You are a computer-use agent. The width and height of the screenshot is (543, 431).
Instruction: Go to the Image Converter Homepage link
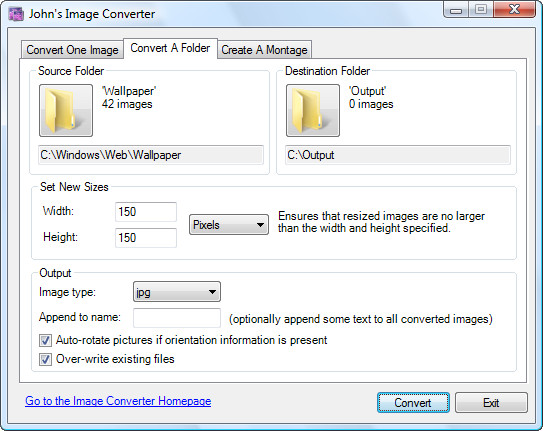(x=118, y=401)
